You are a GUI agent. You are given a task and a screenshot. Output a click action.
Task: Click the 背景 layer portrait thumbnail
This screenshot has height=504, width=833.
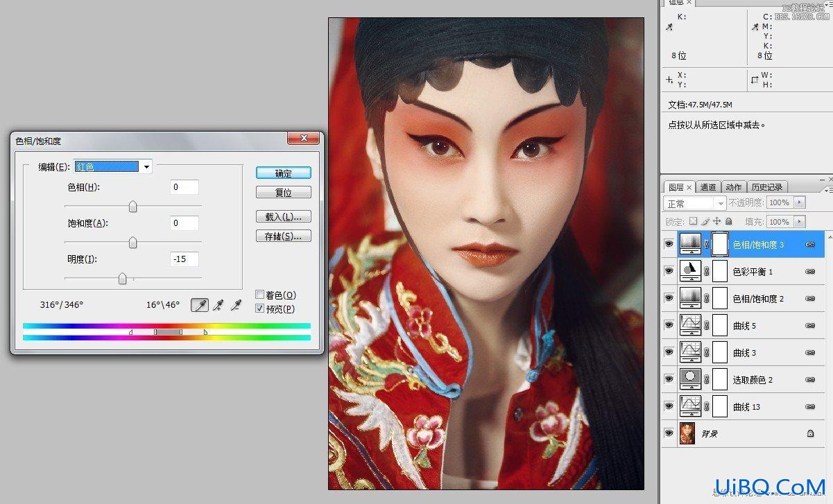click(688, 433)
